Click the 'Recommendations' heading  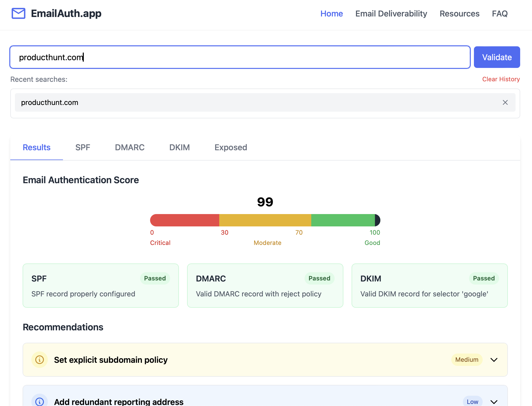coord(63,327)
